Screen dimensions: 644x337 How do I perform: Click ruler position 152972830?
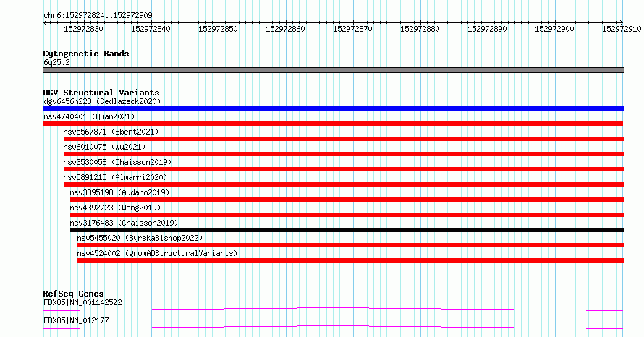coord(84,29)
